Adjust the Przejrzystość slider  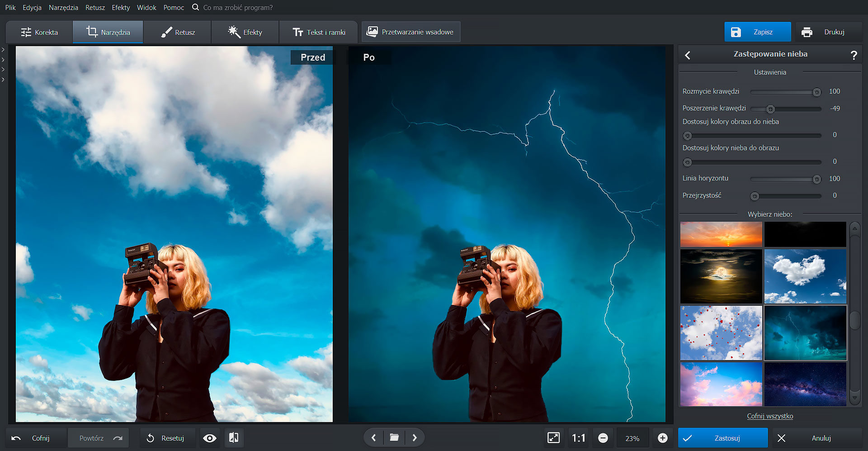786,196
